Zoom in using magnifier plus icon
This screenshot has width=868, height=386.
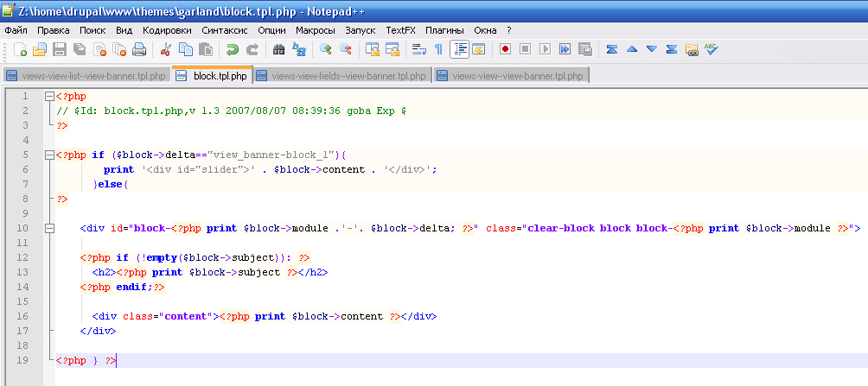[325, 50]
